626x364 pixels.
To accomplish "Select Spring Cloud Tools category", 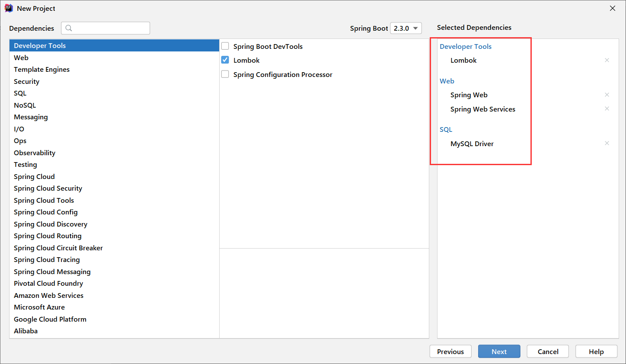I will [114, 200].
